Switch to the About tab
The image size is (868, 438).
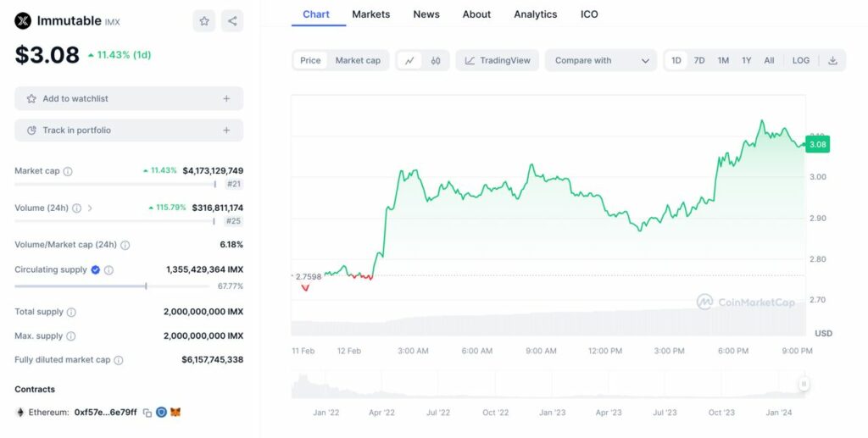point(476,14)
